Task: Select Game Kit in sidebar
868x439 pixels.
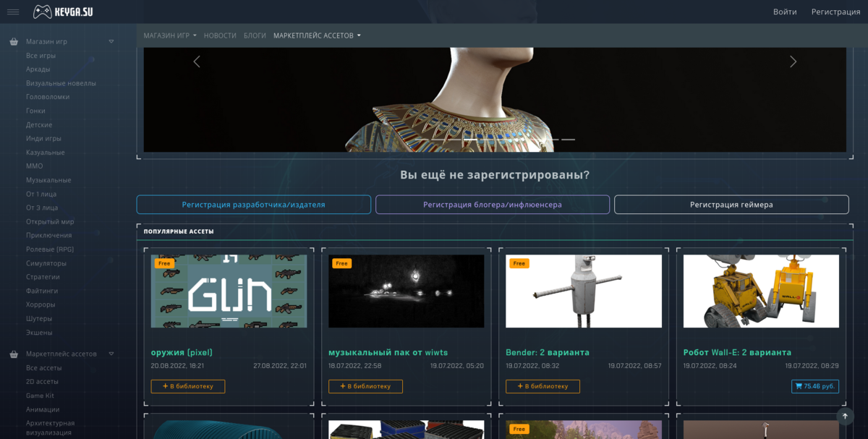Action: (x=40, y=396)
